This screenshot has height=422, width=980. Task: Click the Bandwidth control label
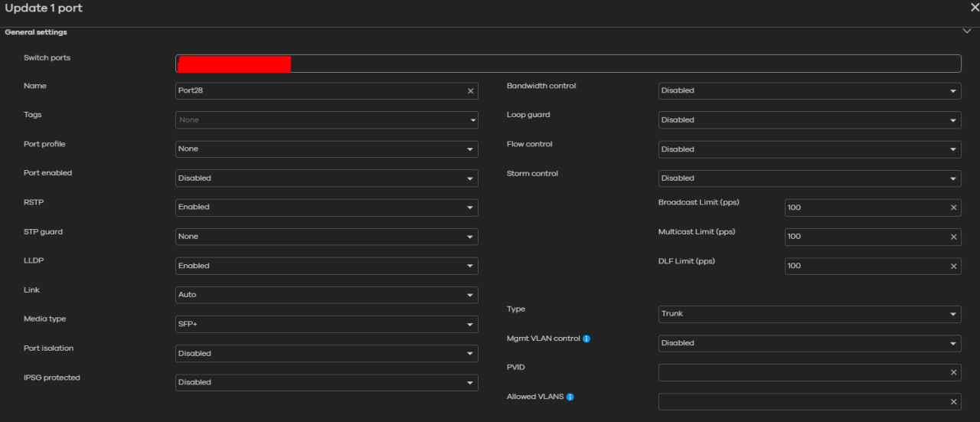[541, 86]
